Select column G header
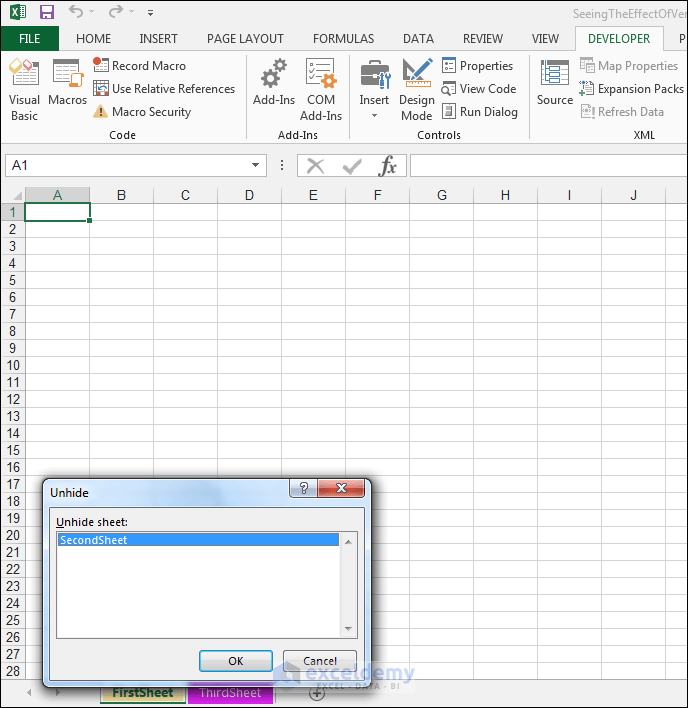The image size is (688, 708). pyautogui.click(x=442, y=195)
